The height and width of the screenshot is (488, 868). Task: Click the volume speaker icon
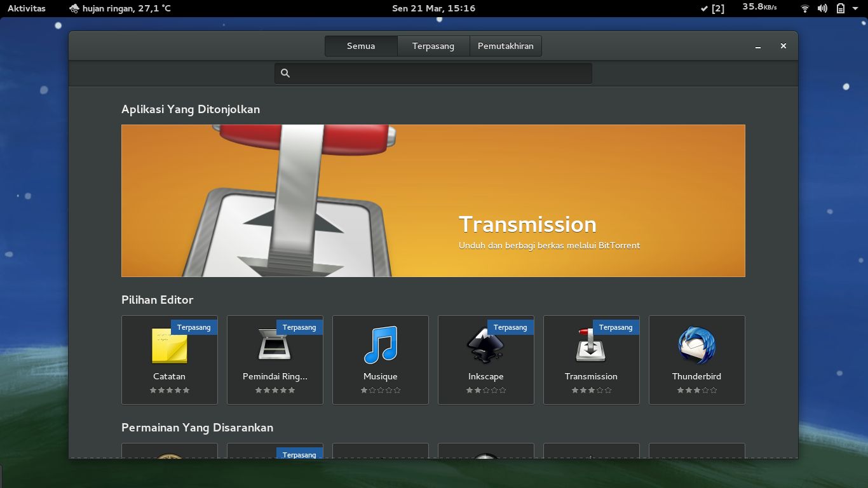point(822,8)
